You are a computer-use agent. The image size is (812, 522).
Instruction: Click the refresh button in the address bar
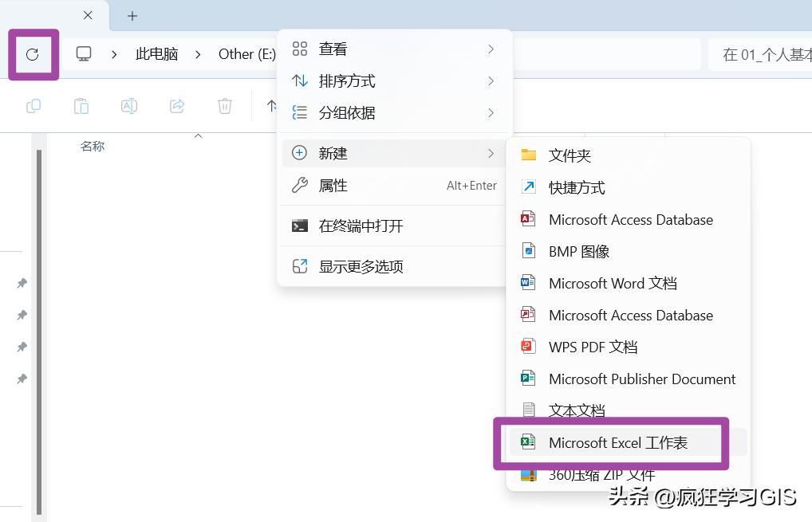[x=33, y=54]
